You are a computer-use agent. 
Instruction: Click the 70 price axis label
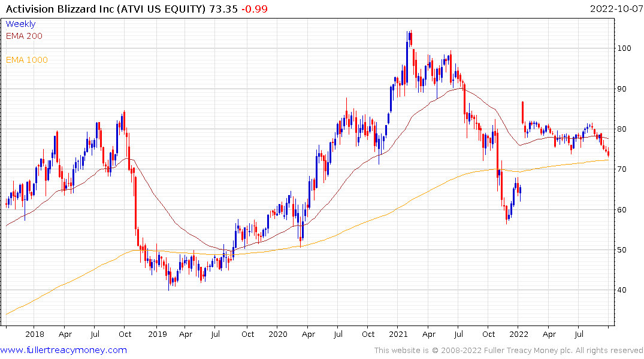[x=622, y=169]
